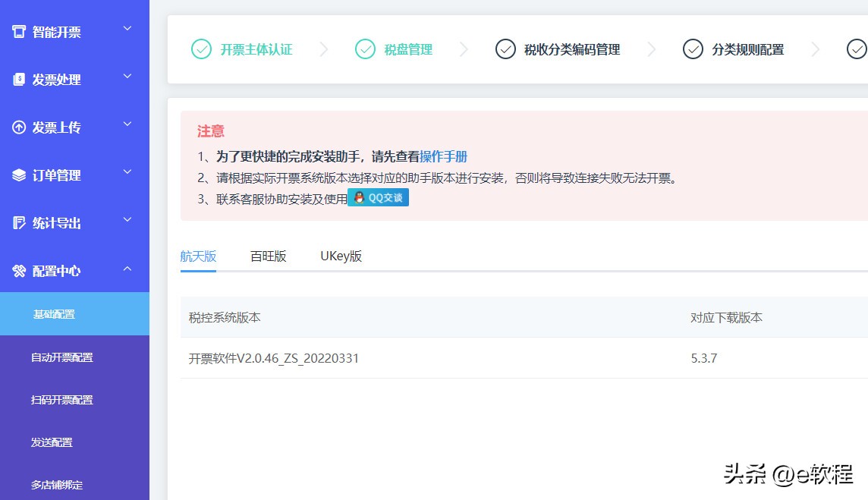This screenshot has height=500, width=868.
Task: Click the 发票处理 sidebar icon
Action: pyautogui.click(x=18, y=79)
